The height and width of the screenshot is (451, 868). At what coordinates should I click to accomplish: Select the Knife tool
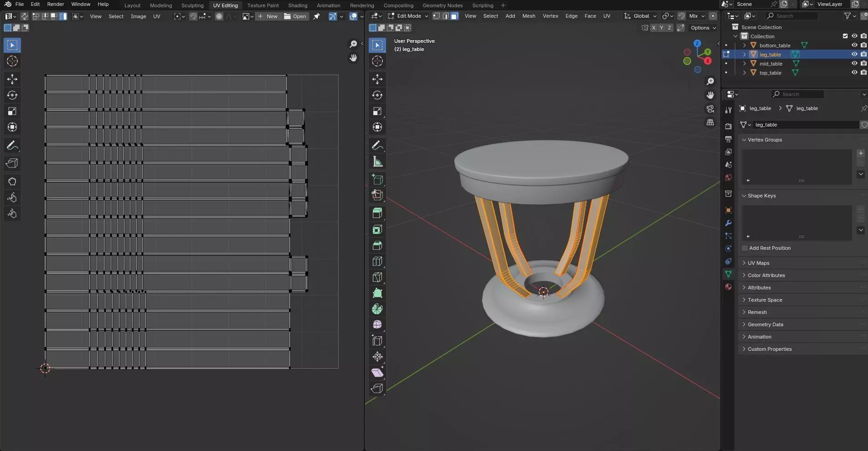coord(377,277)
